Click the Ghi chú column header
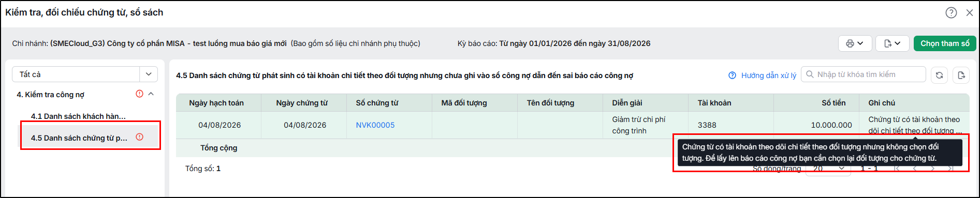Image resolution: width=980 pixels, height=198 pixels. pos(914,103)
